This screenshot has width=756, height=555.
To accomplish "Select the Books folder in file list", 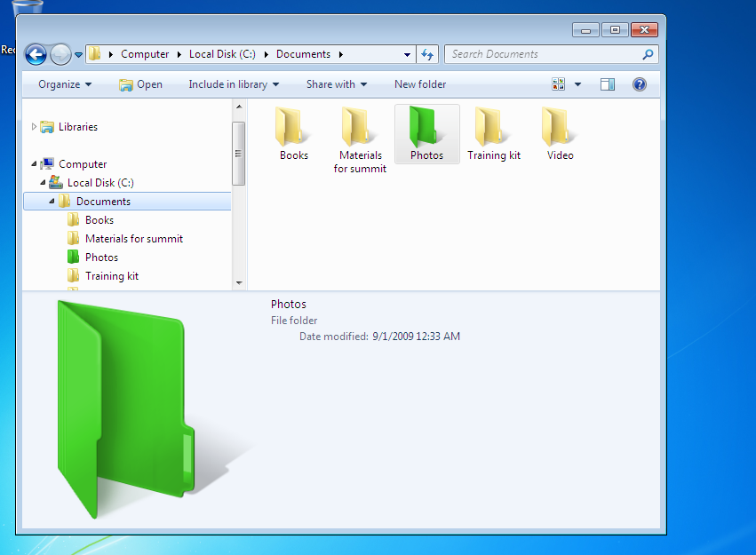I will (293, 126).
